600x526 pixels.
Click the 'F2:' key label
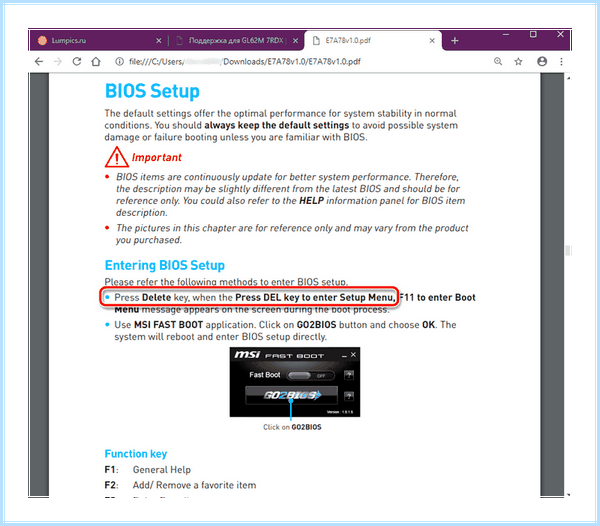tap(111, 485)
